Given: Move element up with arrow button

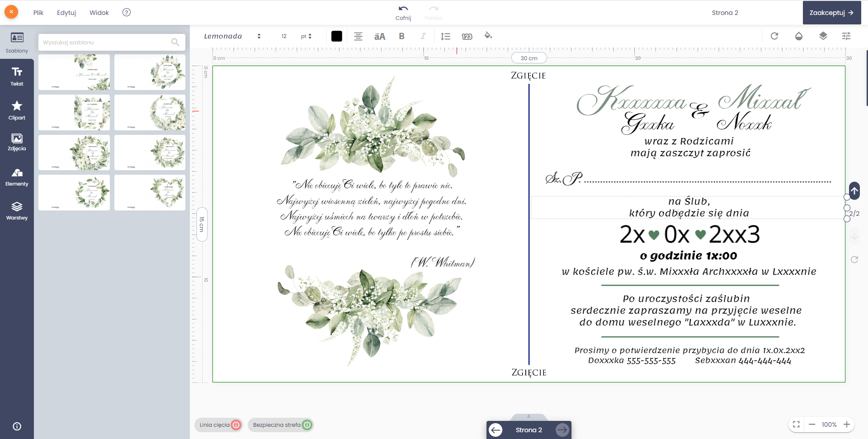Looking at the screenshot, I should pos(854,191).
